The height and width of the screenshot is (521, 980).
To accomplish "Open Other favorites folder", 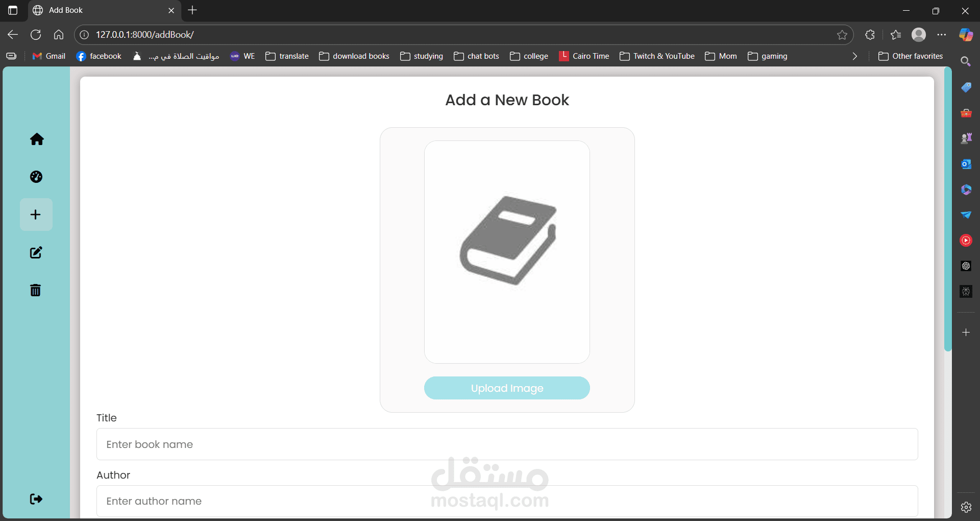I will (911, 56).
